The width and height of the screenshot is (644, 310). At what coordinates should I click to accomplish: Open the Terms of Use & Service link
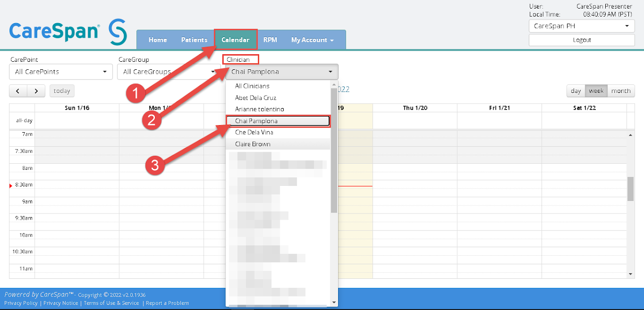(111, 303)
